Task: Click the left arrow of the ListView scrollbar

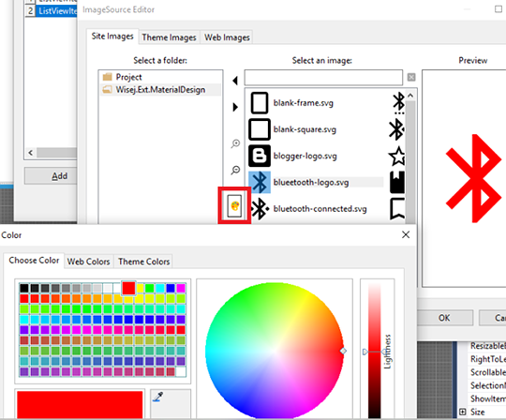Action: (x=31, y=153)
